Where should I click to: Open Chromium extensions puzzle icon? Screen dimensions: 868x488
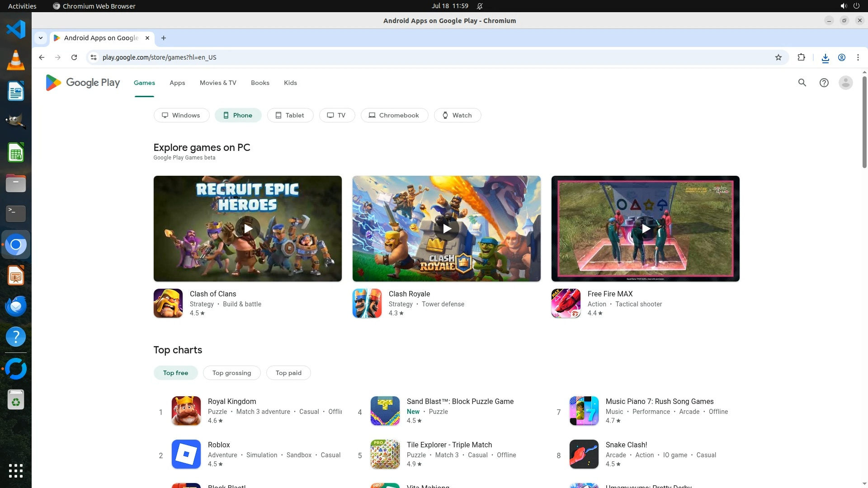click(801, 57)
